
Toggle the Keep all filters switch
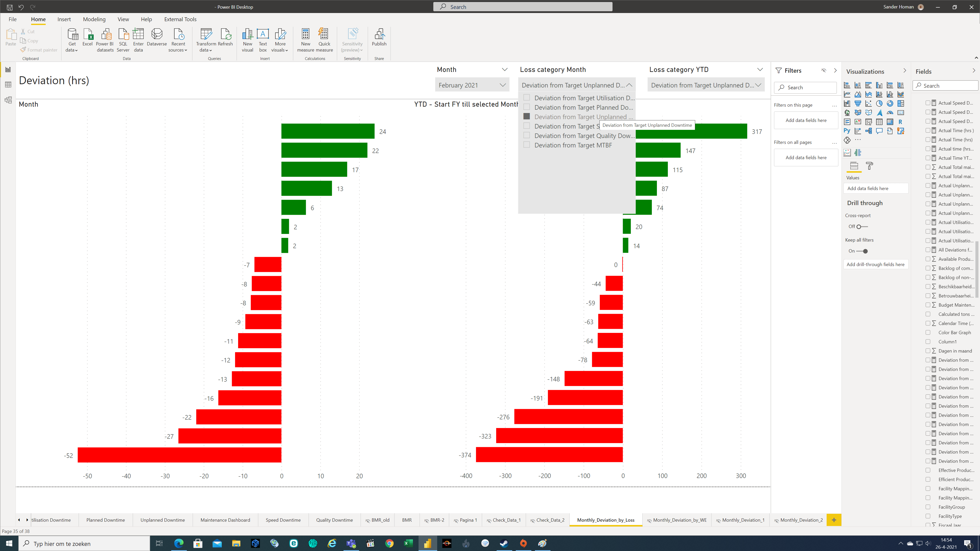(862, 251)
